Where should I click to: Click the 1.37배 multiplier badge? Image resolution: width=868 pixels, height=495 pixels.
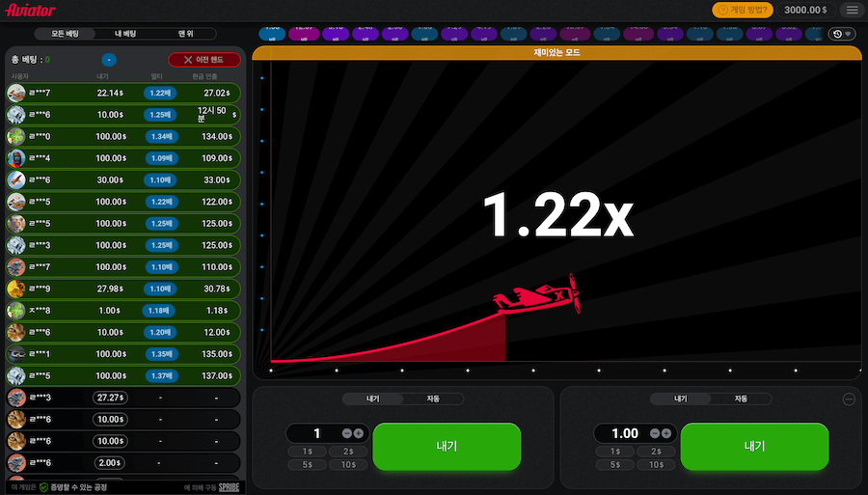[x=162, y=375]
